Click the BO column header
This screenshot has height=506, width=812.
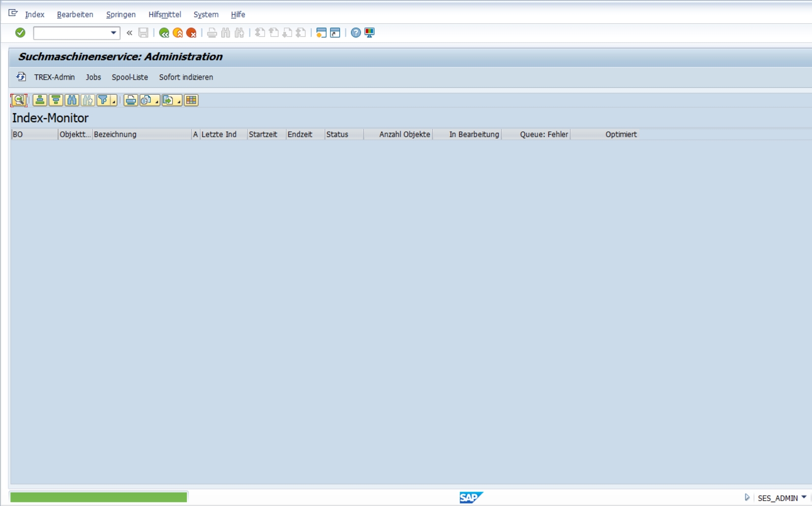pos(34,134)
